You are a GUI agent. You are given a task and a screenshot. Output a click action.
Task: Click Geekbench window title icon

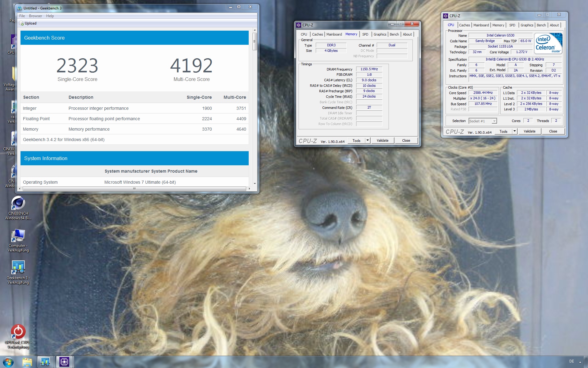20,8
